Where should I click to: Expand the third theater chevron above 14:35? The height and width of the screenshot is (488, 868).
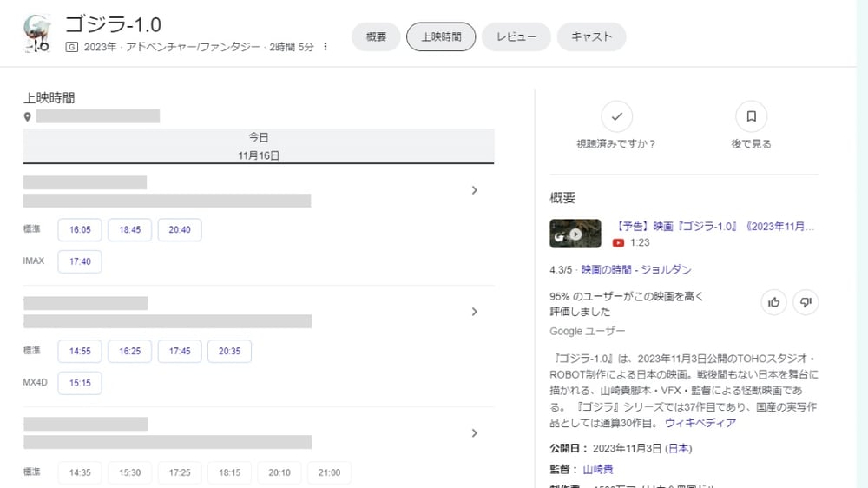point(475,433)
